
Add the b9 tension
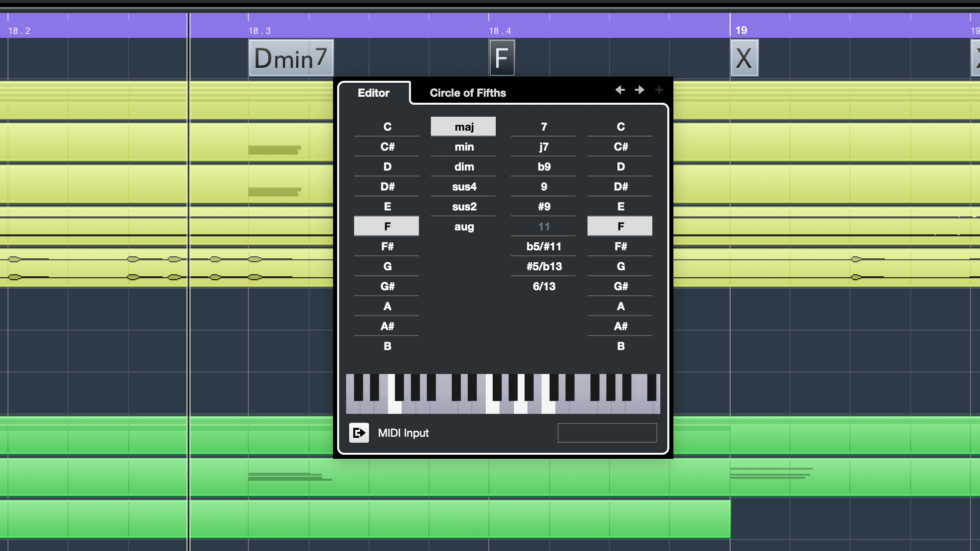click(x=544, y=167)
